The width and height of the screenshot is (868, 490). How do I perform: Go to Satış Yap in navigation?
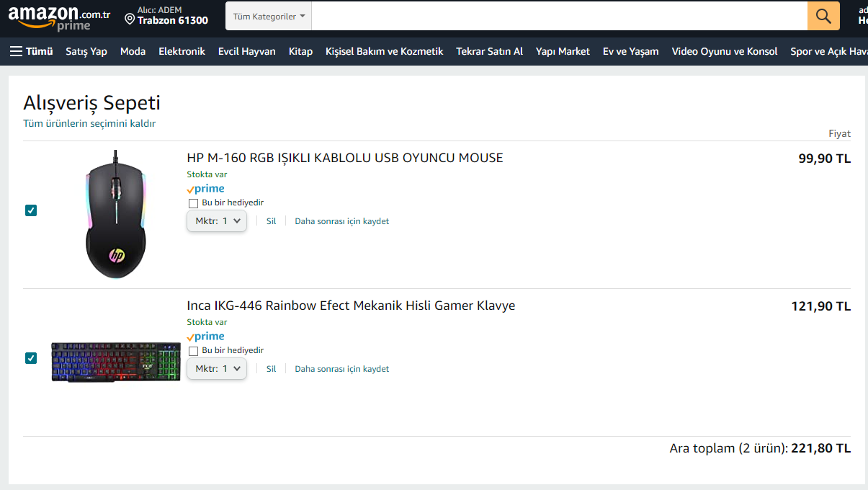pyautogui.click(x=86, y=51)
